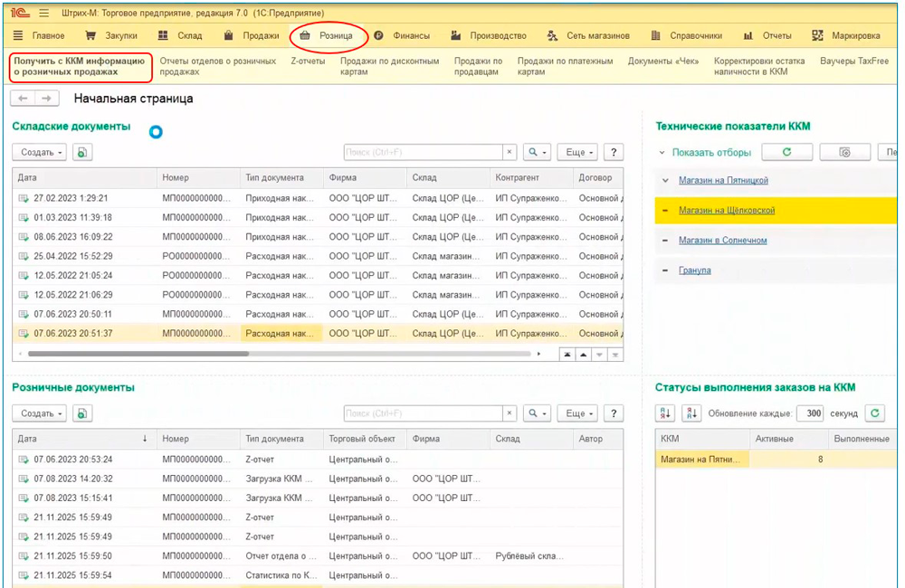Open the Еще dropdown in Розничные документы
Image resolution: width=905 pixels, height=588 pixels.
576,413
